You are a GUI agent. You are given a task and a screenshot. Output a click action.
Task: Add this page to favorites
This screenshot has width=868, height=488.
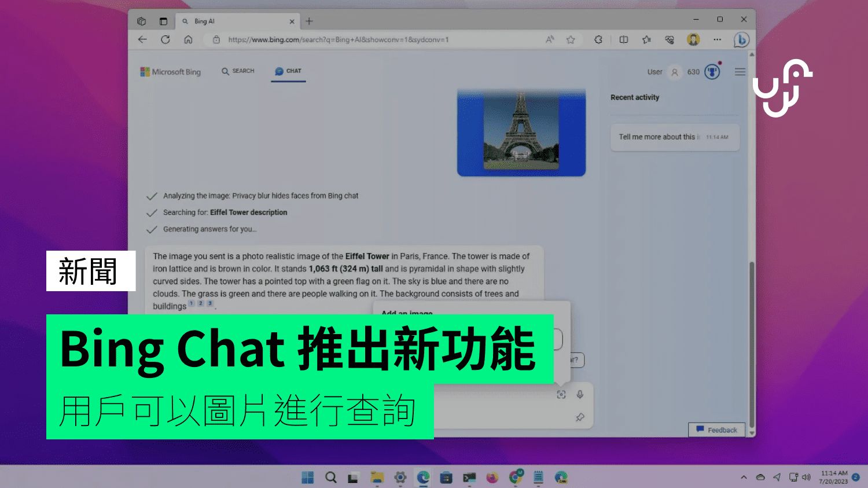[571, 39]
